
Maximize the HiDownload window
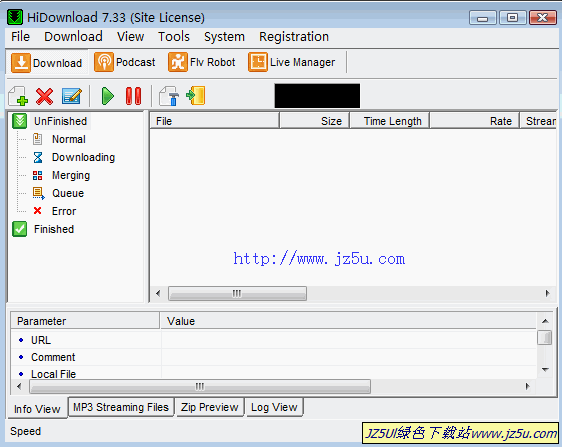(513, 18)
